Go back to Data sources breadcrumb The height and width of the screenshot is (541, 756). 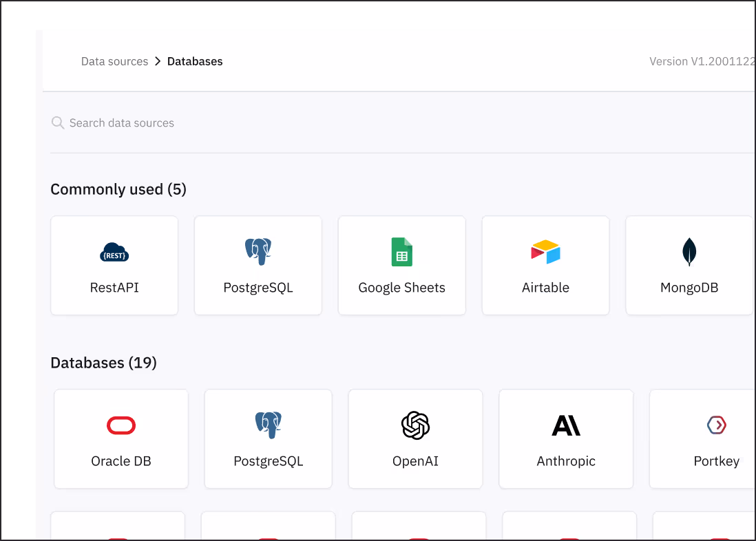pyautogui.click(x=114, y=61)
